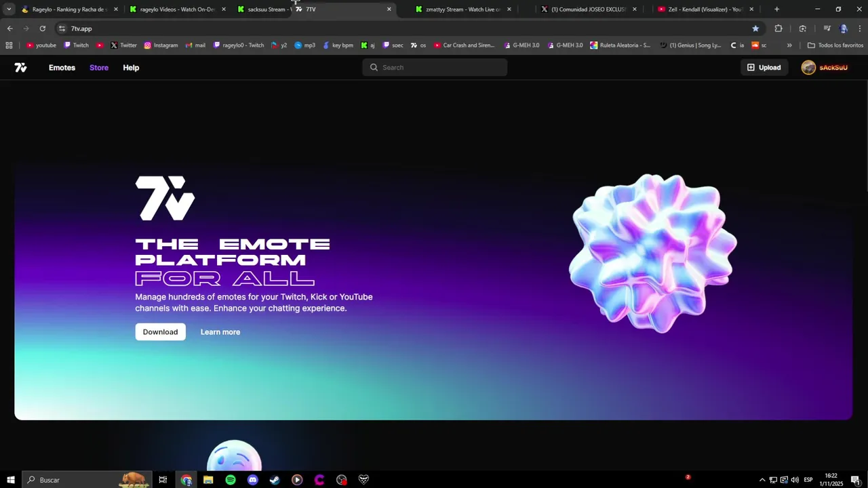868x488 pixels.
Task: Go back to the previous page
Action: coord(9,28)
